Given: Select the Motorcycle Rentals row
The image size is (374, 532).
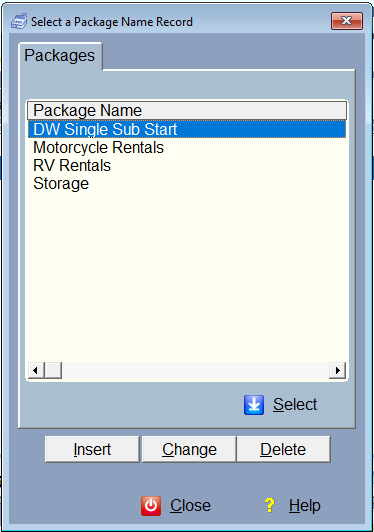Looking at the screenshot, I should pyautogui.click(x=187, y=148).
